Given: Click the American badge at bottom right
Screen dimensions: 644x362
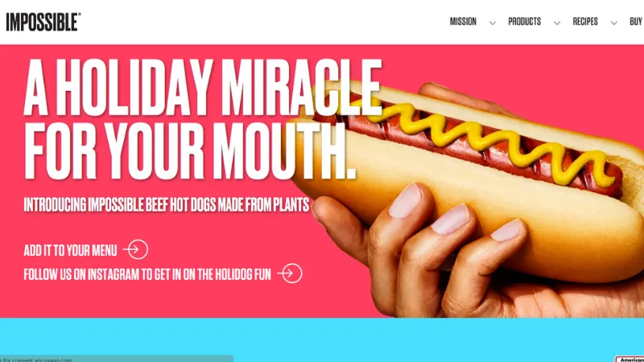Looking at the screenshot, I should 630,359.
